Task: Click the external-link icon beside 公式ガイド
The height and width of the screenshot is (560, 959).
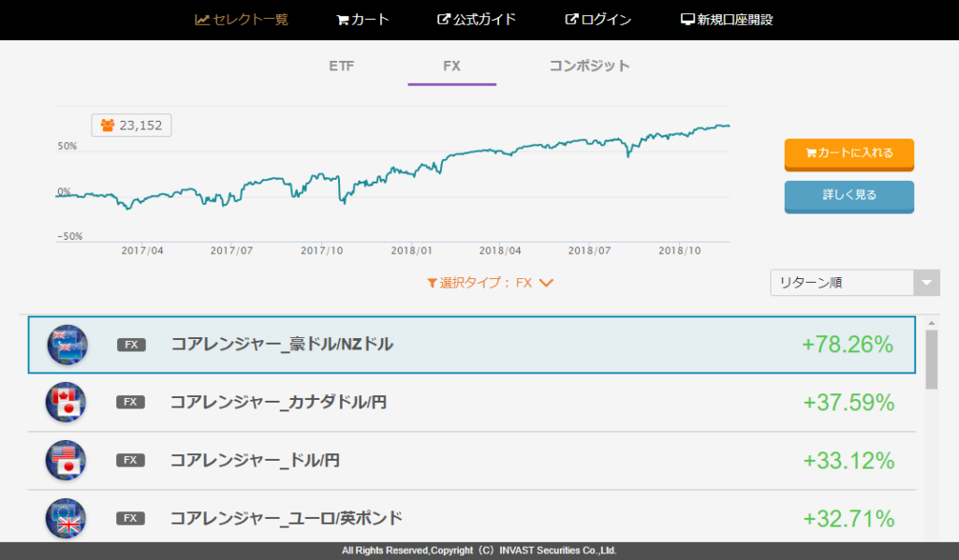Action: (443, 19)
